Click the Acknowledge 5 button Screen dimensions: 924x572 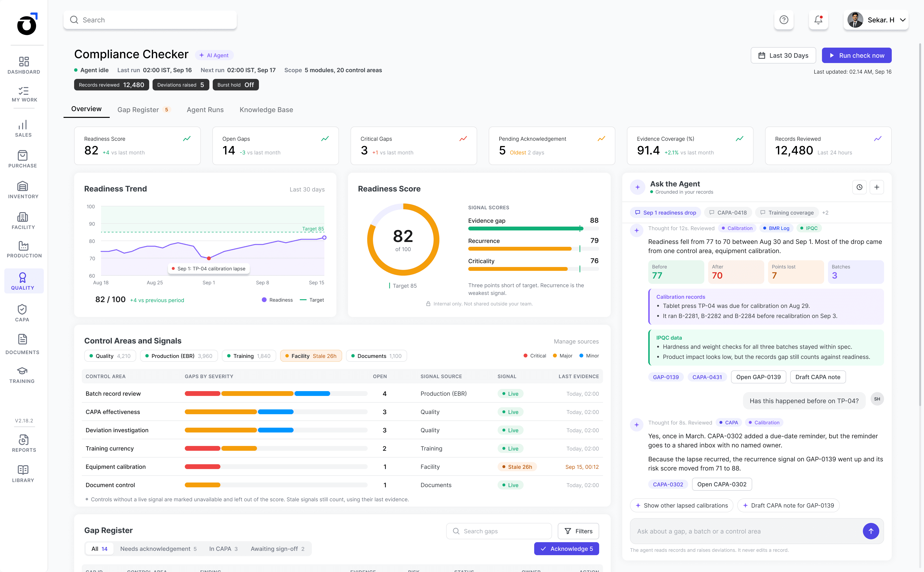[566, 548]
